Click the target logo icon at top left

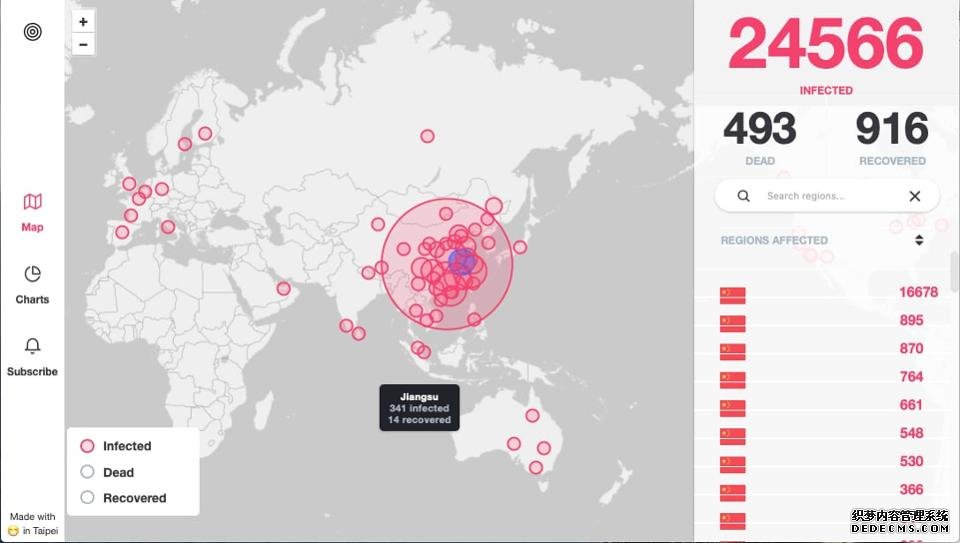[x=33, y=32]
